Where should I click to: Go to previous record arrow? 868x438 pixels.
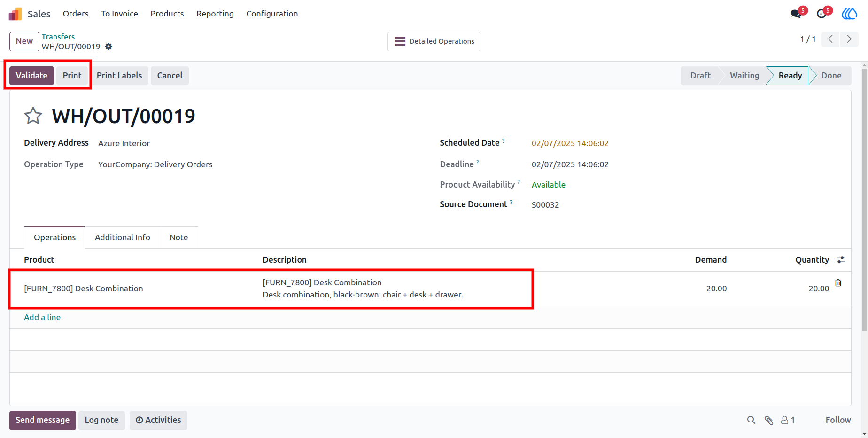click(x=830, y=39)
